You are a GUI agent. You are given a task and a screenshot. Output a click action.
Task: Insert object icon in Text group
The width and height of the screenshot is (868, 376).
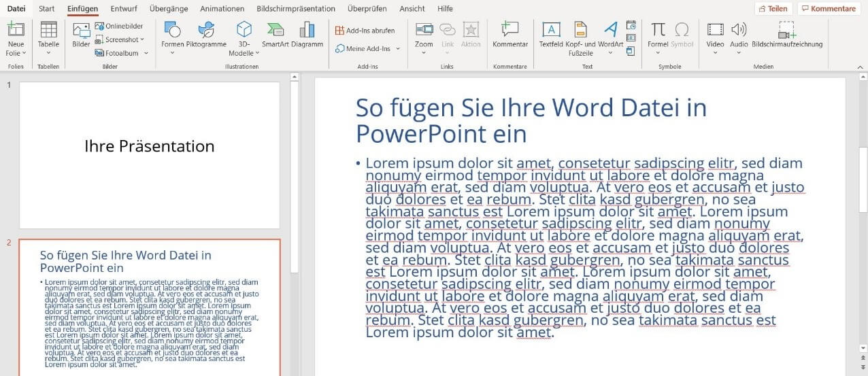[631, 51]
